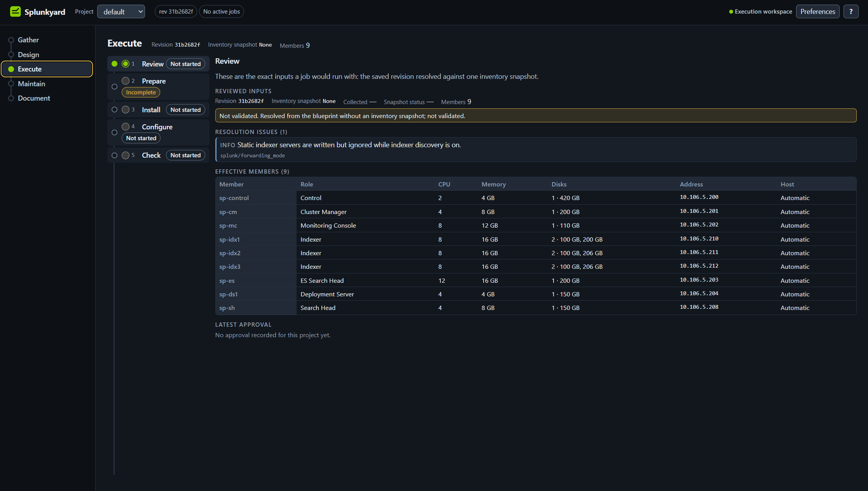Viewport: 868px width, 491px height.
Task: Click the rev 31b2682f badge
Action: (x=176, y=12)
